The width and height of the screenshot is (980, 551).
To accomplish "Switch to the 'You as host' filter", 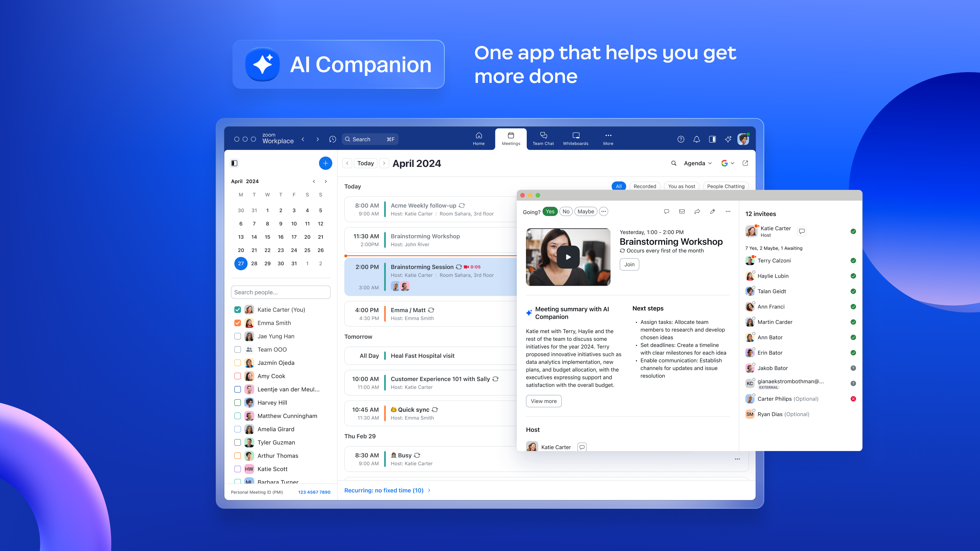I will [x=681, y=186].
